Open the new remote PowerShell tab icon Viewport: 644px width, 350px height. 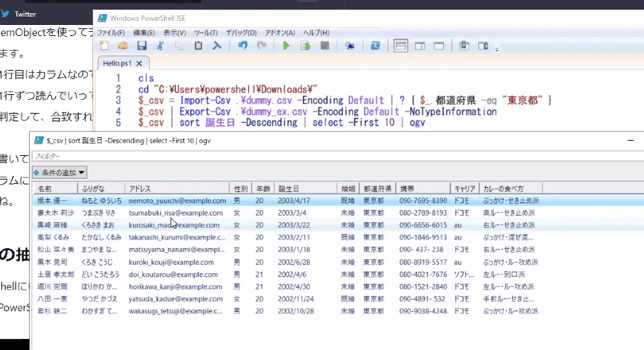(x=349, y=46)
